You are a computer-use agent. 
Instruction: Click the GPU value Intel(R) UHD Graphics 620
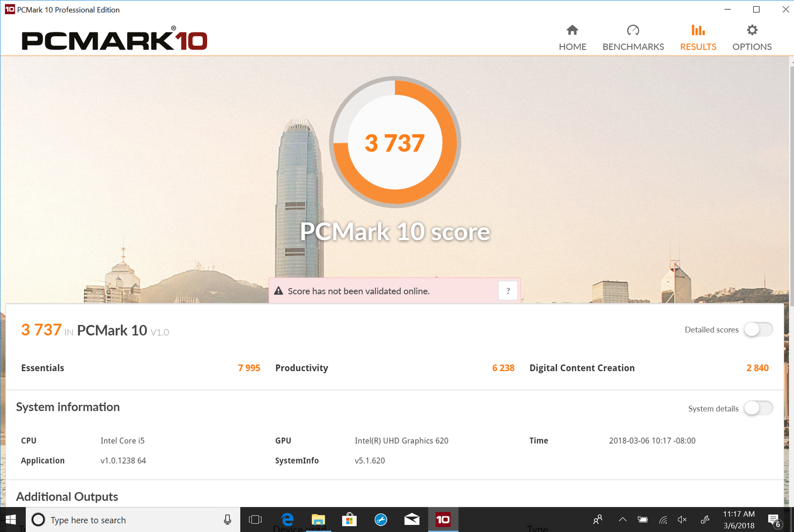pyautogui.click(x=401, y=441)
